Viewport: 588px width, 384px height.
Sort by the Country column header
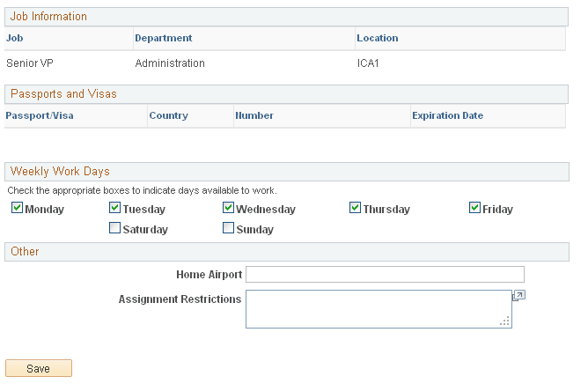[167, 115]
